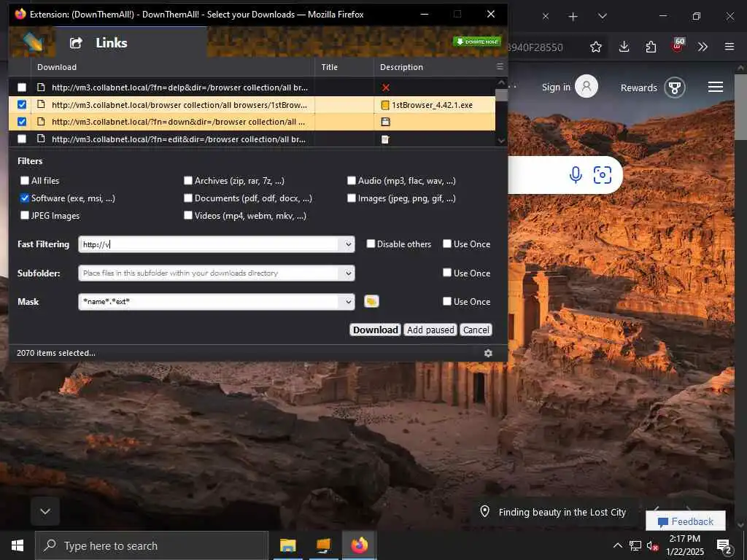
Task: Uncheck the fn=down link row checkbox
Action: coord(22,122)
